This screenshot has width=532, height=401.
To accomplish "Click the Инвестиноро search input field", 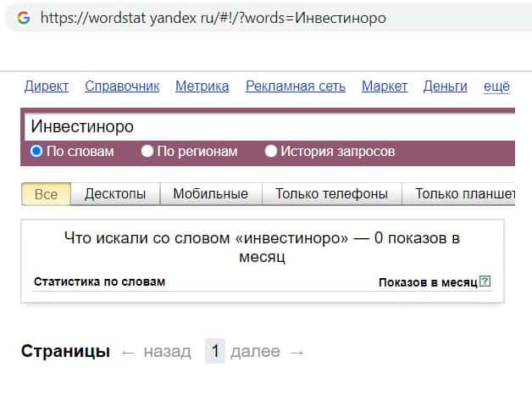I will pos(270,126).
